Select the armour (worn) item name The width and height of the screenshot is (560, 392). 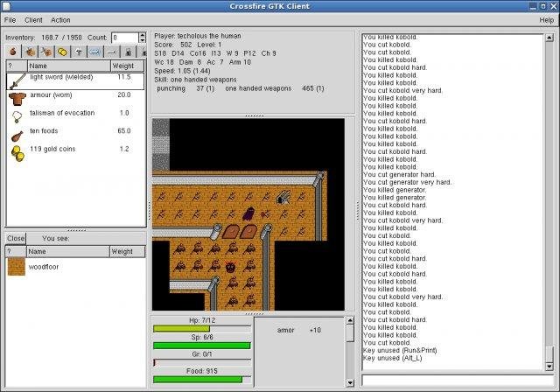point(51,95)
